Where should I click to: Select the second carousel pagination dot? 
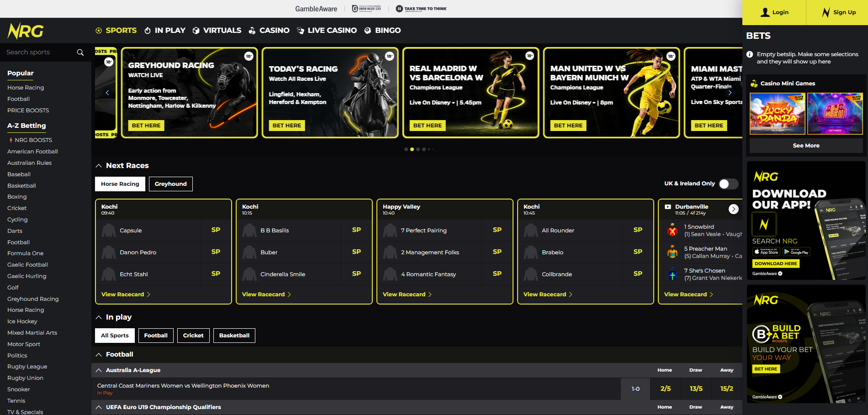pos(412,149)
